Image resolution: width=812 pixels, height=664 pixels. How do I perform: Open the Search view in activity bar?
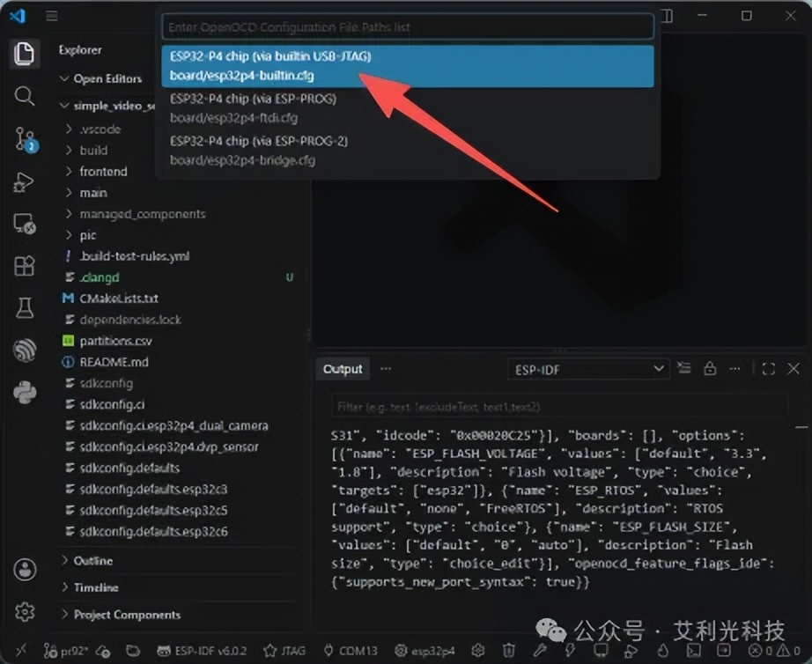pos(24,96)
